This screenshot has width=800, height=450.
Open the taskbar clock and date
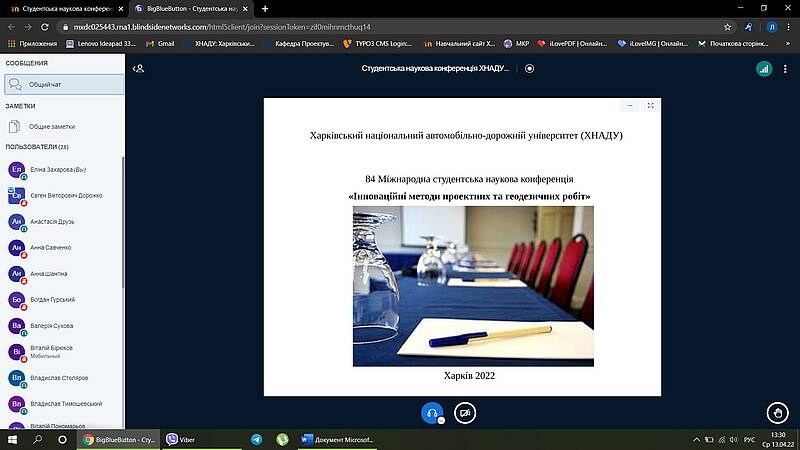coord(778,439)
